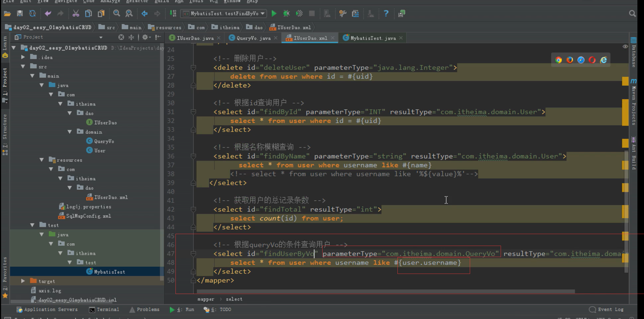Click the horizontal editor scrollbar
644x319 pixels.
pos(385,291)
